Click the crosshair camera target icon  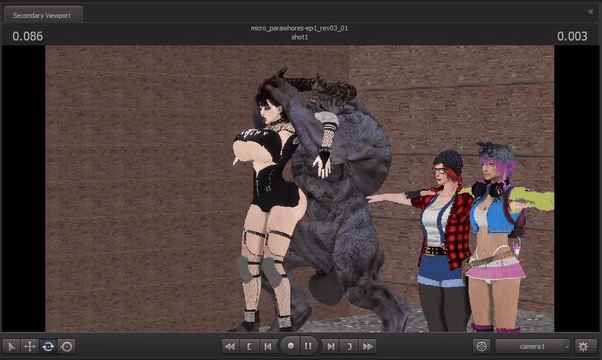coord(481,347)
